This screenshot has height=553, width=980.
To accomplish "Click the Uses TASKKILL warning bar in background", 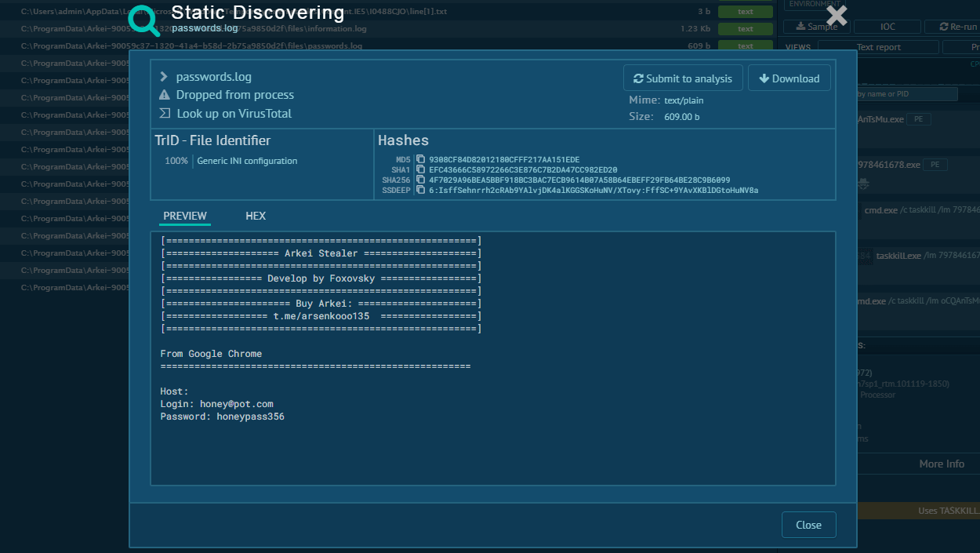I will click(x=919, y=511).
